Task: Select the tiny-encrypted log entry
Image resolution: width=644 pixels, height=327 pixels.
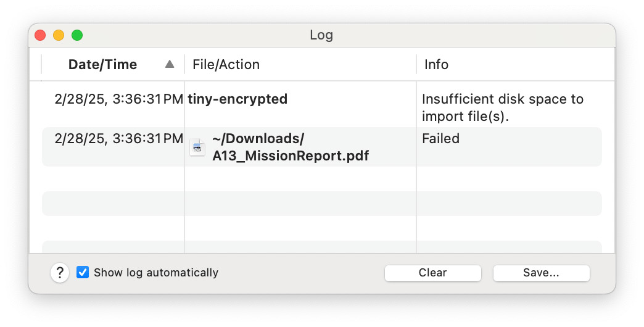Action: [238, 99]
